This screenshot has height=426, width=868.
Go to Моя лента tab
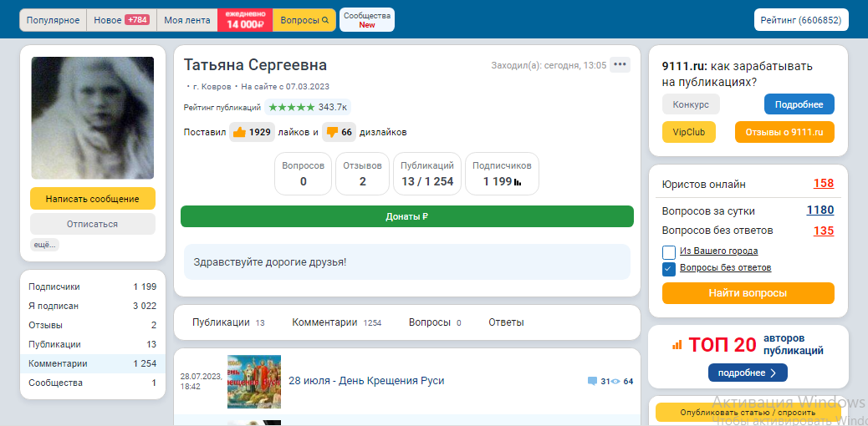(187, 20)
